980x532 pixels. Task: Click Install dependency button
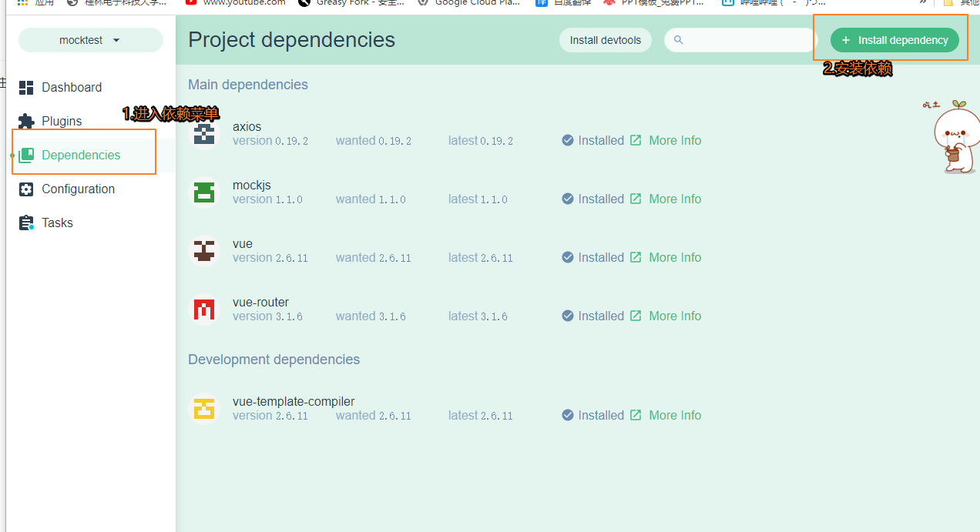point(894,40)
